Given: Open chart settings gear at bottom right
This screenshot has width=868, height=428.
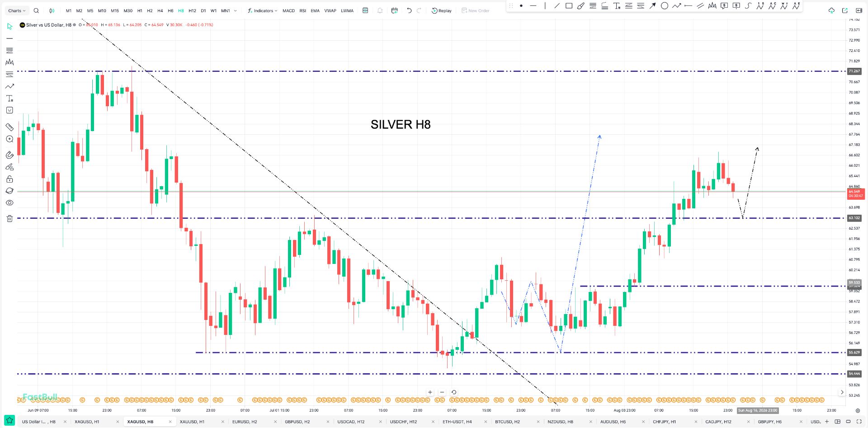Looking at the screenshot, I should [858, 411].
